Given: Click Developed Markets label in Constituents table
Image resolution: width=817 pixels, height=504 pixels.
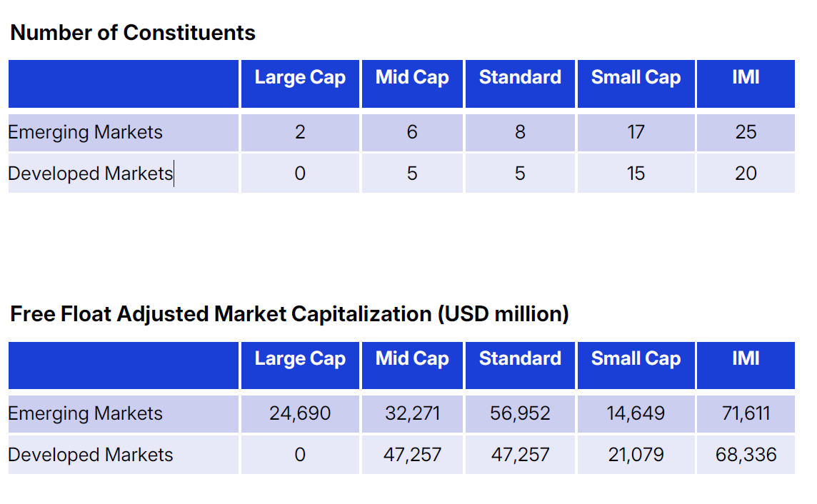Looking at the screenshot, I should tap(91, 173).
